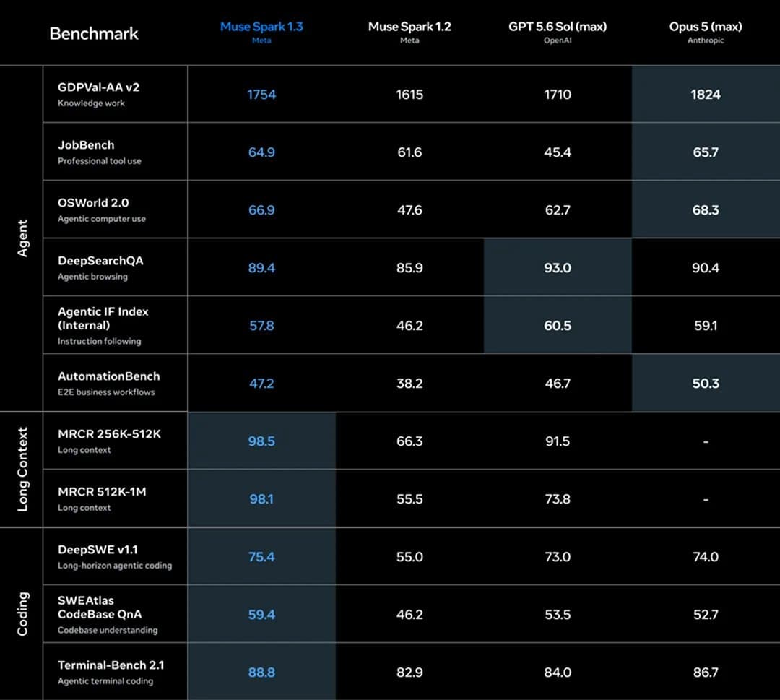Screen dimensions: 780x700
Task: Click the AutomationBench row label
Action: coord(109,376)
